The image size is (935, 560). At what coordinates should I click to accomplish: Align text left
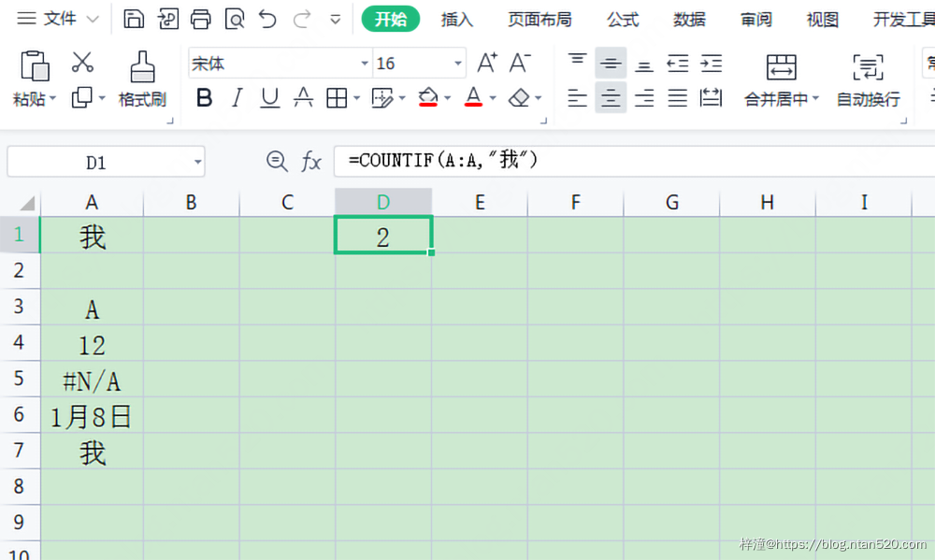(577, 98)
